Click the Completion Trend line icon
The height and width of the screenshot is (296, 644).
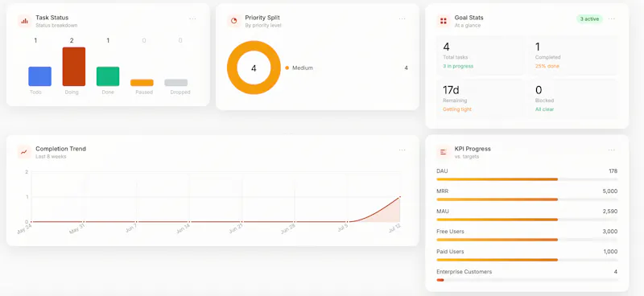click(24, 152)
